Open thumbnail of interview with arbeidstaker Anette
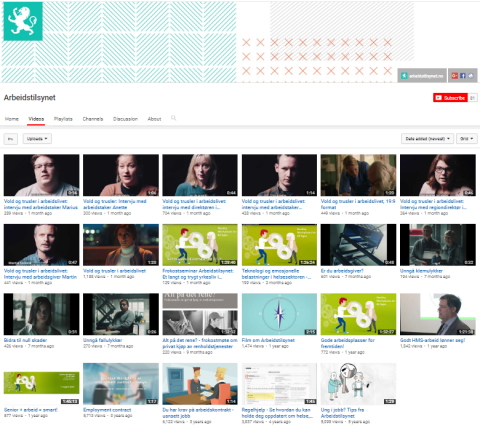480x425 pixels. [121, 175]
